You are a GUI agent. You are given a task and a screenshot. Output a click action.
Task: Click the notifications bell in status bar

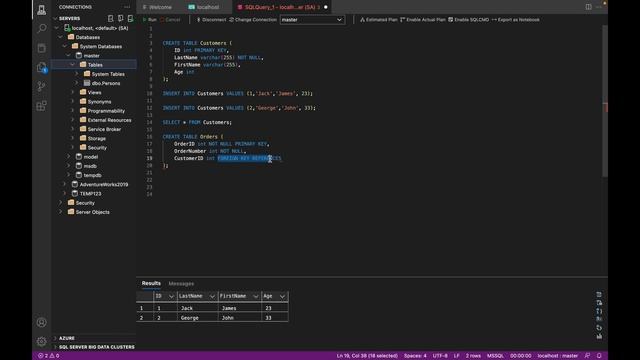tap(599, 356)
